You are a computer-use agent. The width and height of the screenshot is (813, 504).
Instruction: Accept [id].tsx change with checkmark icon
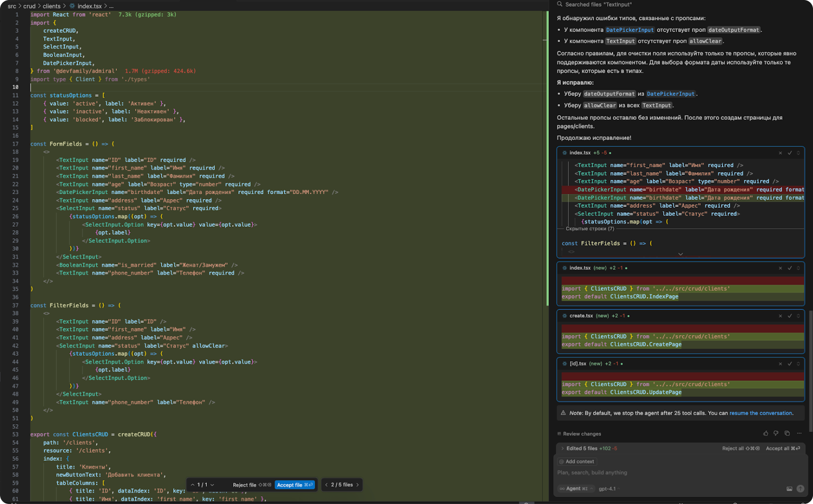(x=790, y=364)
